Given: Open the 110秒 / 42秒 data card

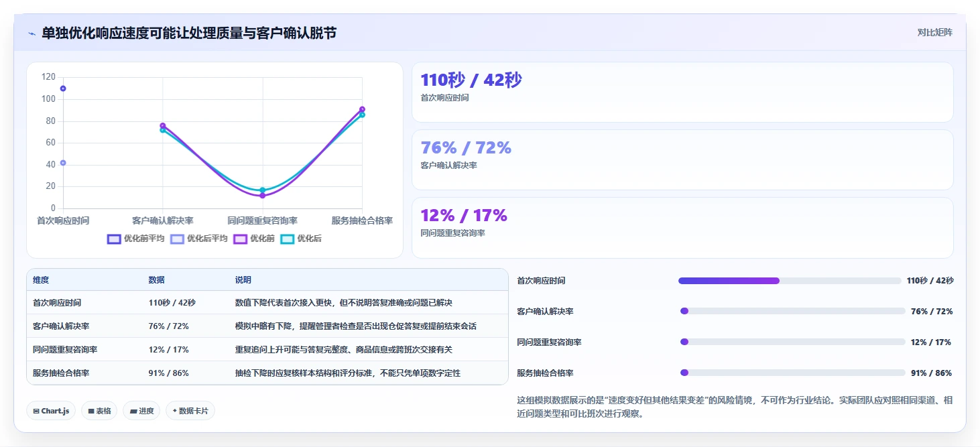Looking at the screenshot, I should 682,92.
